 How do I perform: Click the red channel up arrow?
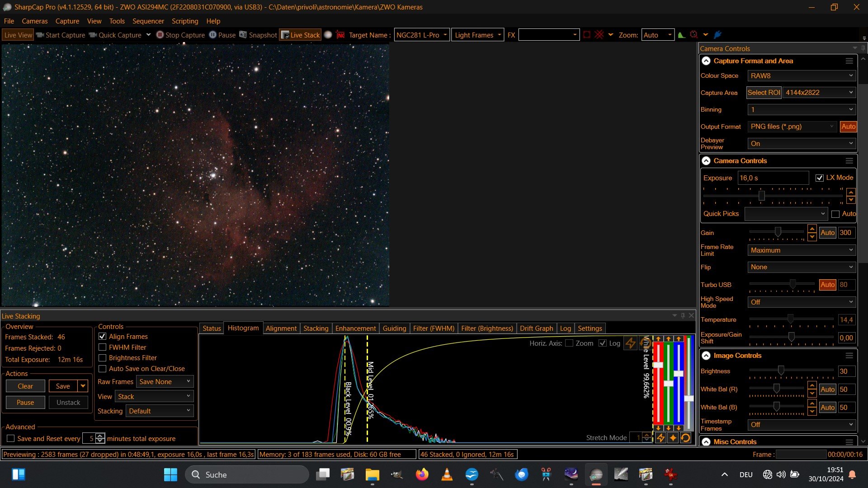(x=658, y=338)
